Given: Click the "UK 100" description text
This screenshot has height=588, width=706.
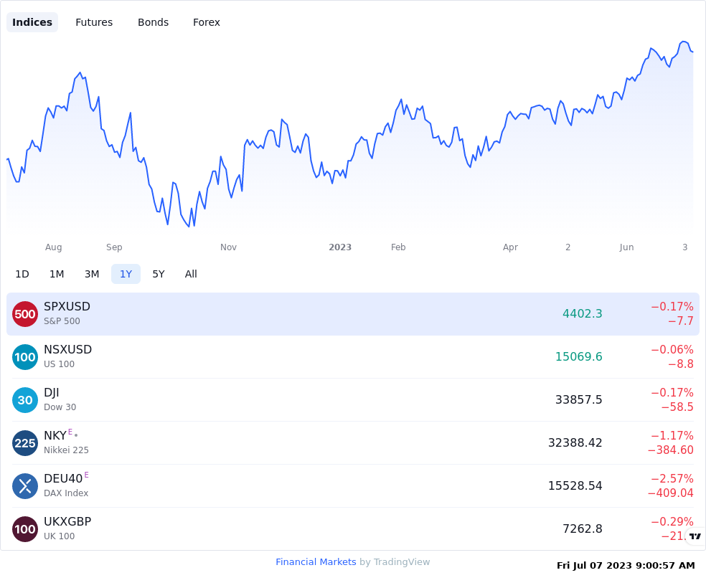Looking at the screenshot, I should 59,536.
